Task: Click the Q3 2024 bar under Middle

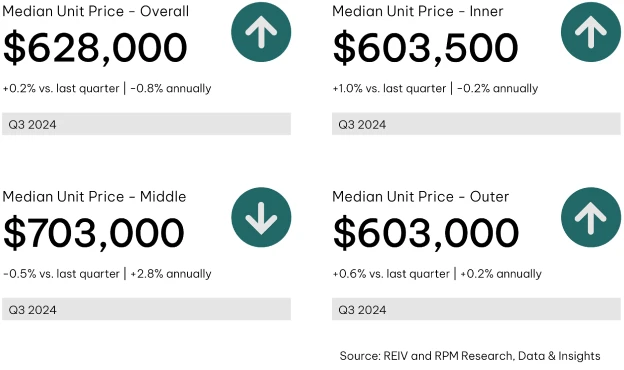Action: 146,309
